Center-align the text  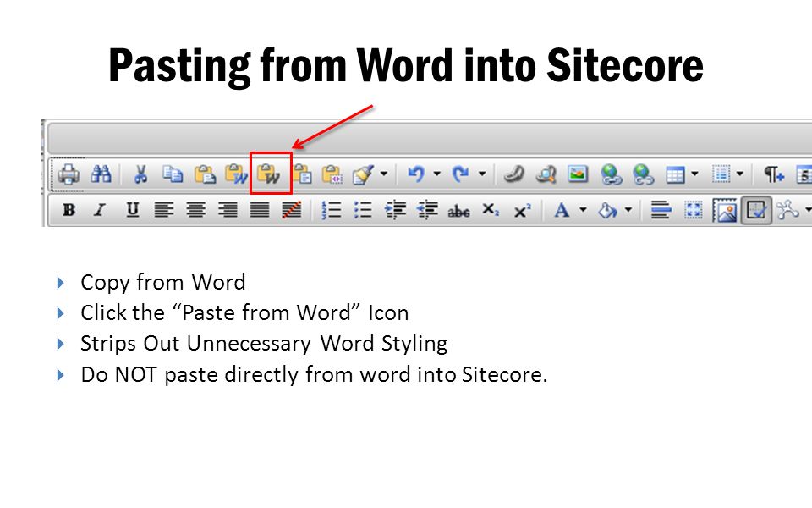point(195,210)
